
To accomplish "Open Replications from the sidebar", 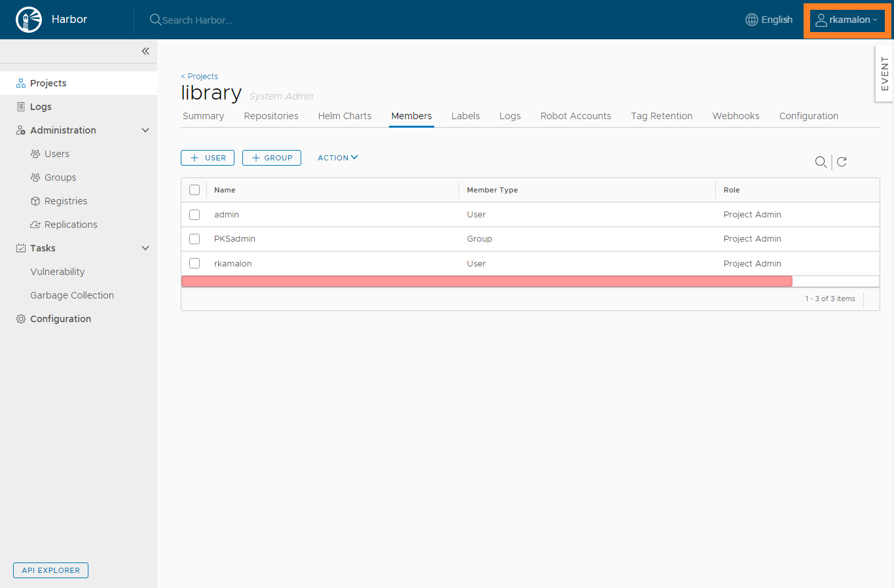I will [71, 225].
